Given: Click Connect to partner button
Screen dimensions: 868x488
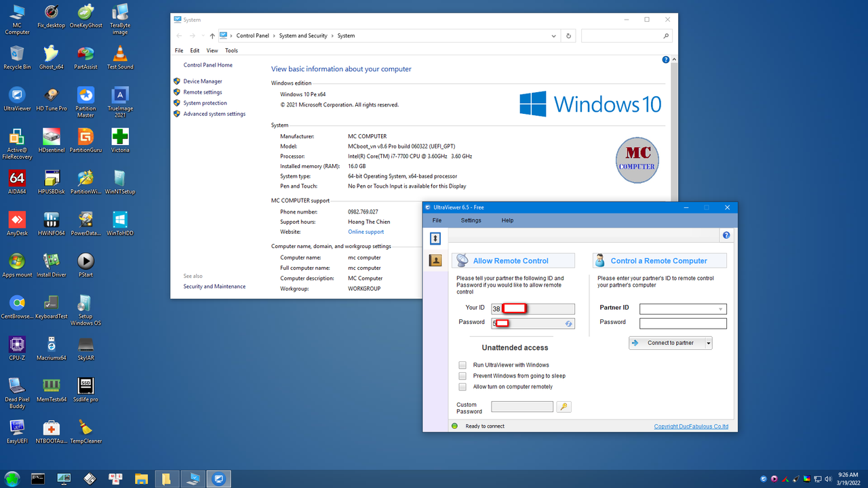Looking at the screenshot, I should 667,343.
